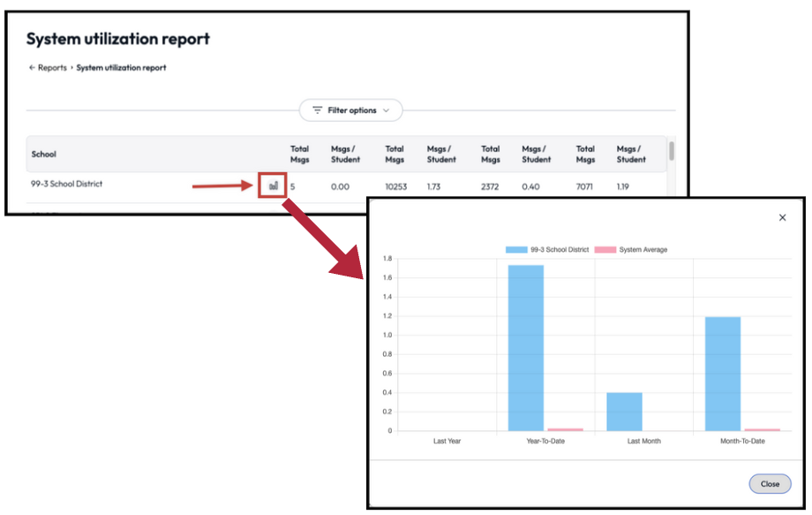Dismiss the chart popup with the X icon
The height and width of the screenshot is (515, 812).
pos(782,217)
